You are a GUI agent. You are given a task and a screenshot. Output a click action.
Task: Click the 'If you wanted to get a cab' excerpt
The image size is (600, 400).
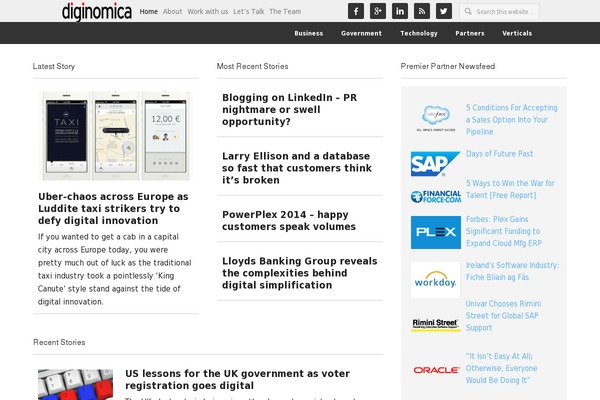114,269
